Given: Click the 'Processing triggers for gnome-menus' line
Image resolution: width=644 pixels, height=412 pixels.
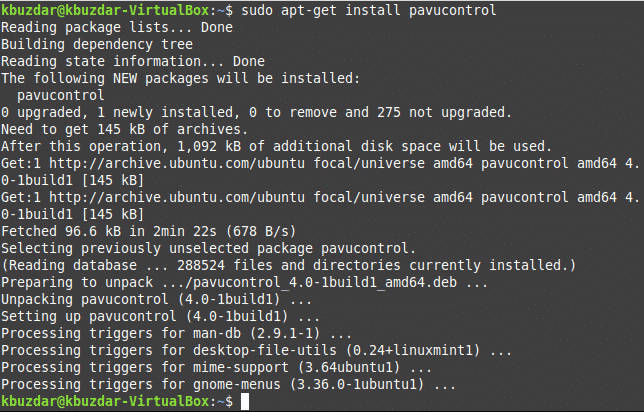Looking at the screenshot, I should pos(228,385).
